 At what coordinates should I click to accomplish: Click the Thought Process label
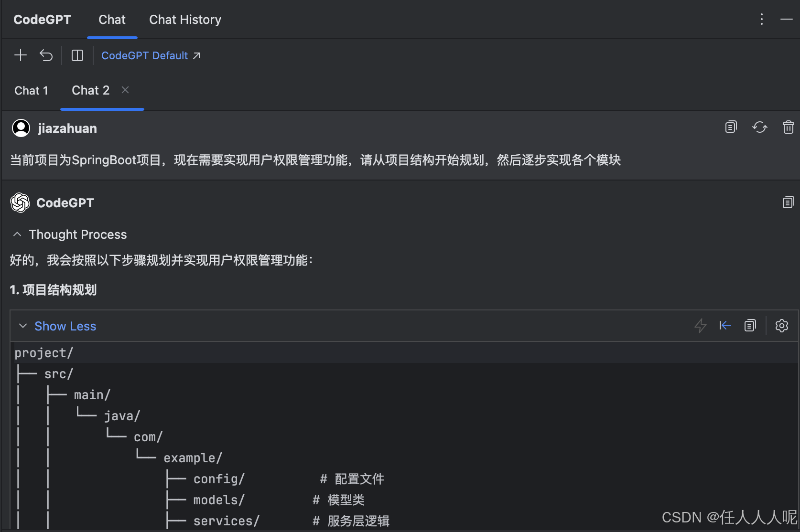(x=78, y=234)
